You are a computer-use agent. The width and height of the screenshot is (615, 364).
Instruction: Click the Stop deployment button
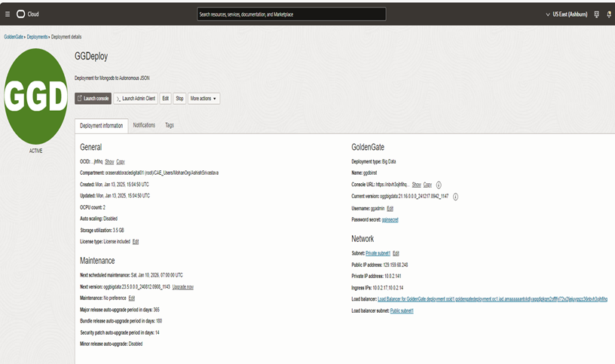pyautogui.click(x=179, y=99)
